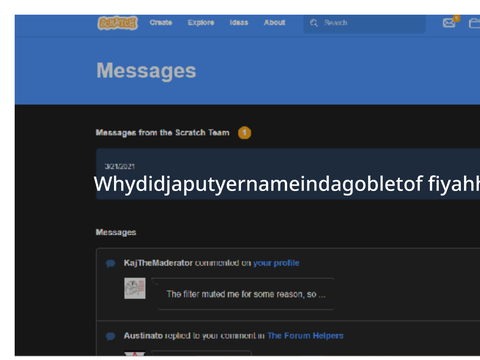Click the Austinato username
Viewport: 480px width, 360px height.
coord(143,336)
